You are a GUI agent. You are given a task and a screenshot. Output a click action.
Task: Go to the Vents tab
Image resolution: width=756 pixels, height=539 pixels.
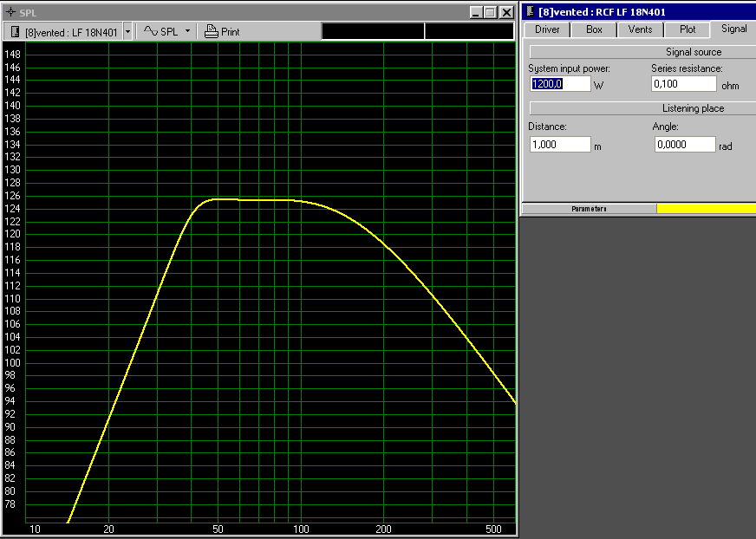pos(640,29)
